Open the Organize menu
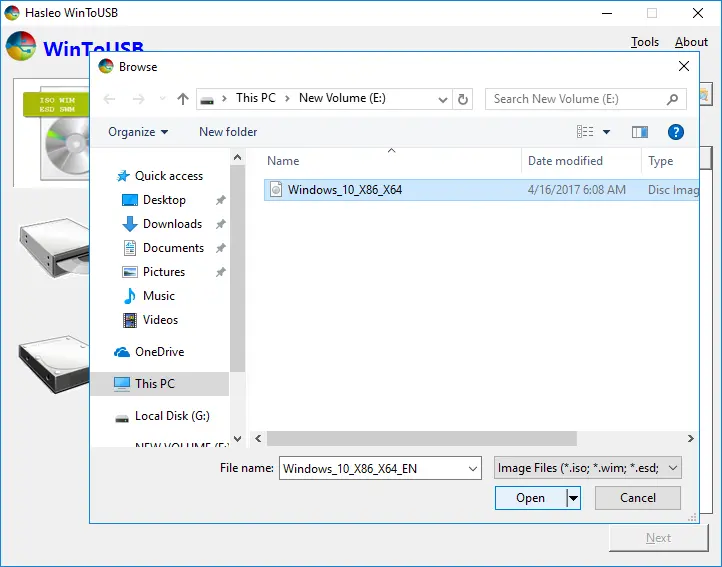This screenshot has height=567, width=722. point(138,132)
